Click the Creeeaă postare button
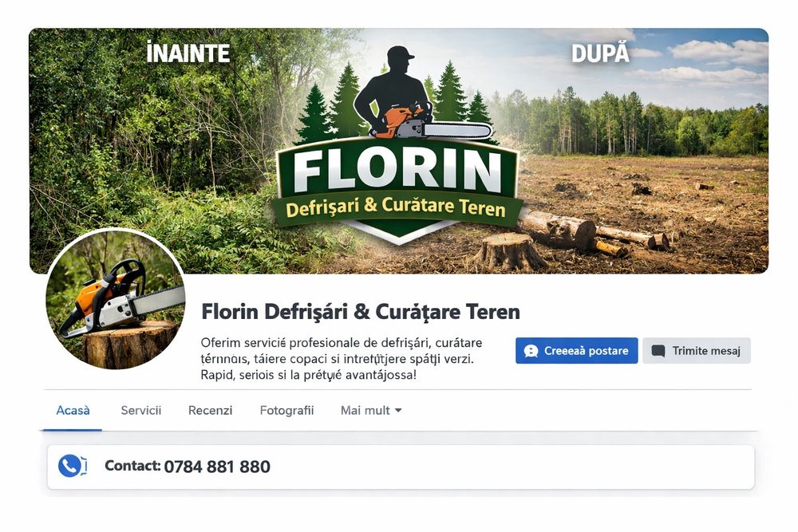798x532 pixels. click(576, 350)
